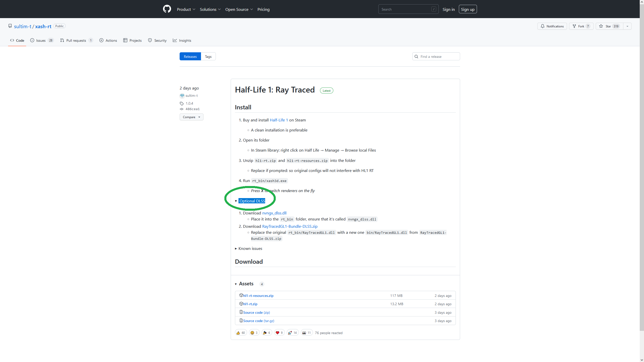This screenshot has height=362, width=644.
Task: Download hl1-rt-resources.zip asset
Action: 258,296
